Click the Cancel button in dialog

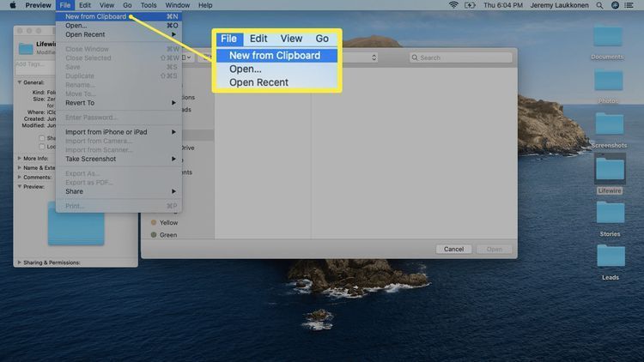click(x=453, y=249)
